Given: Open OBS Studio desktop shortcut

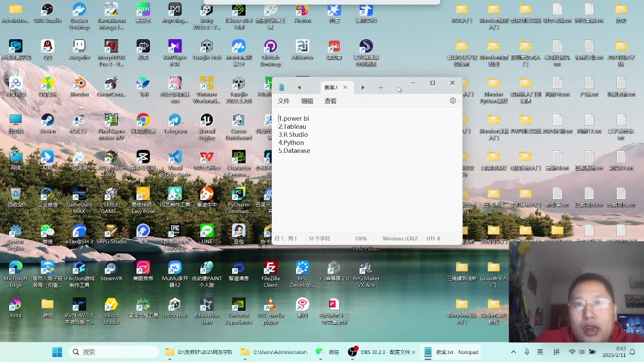Looking at the screenshot, I should (x=47, y=14).
